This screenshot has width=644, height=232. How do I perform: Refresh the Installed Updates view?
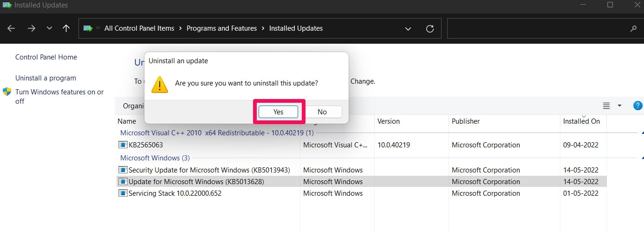pos(430,28)
